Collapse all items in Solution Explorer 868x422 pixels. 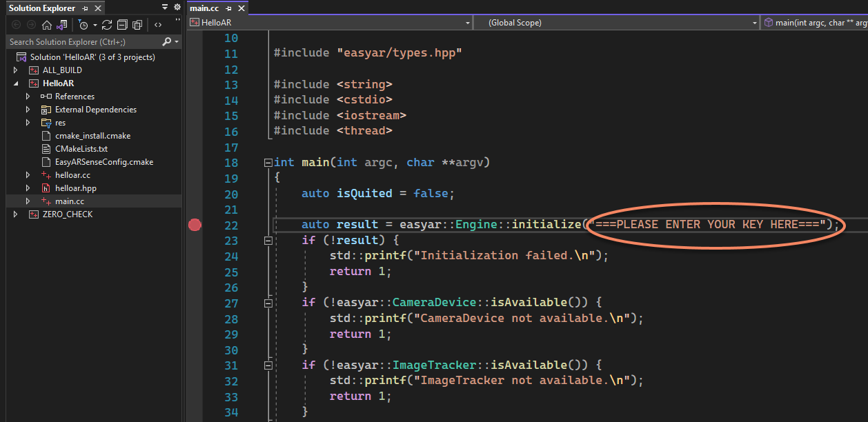pyautogui.click(x=122, y=25)
